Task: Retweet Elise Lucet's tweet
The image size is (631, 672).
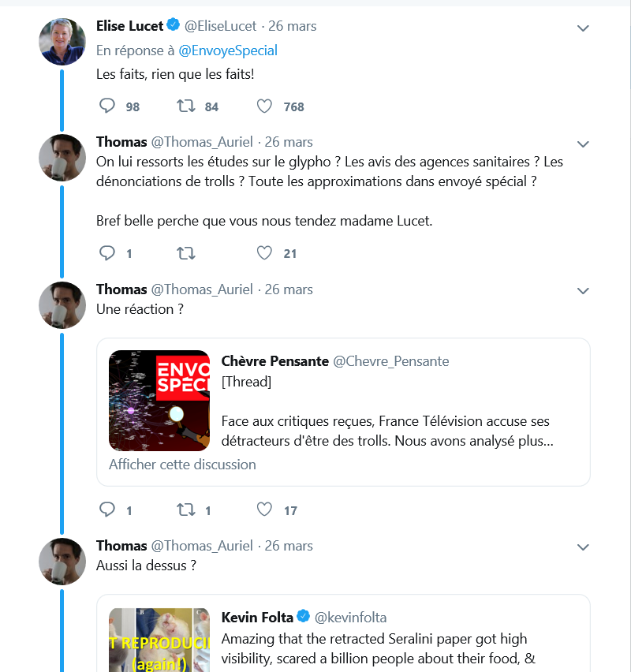Action: [x=186, y=106]
